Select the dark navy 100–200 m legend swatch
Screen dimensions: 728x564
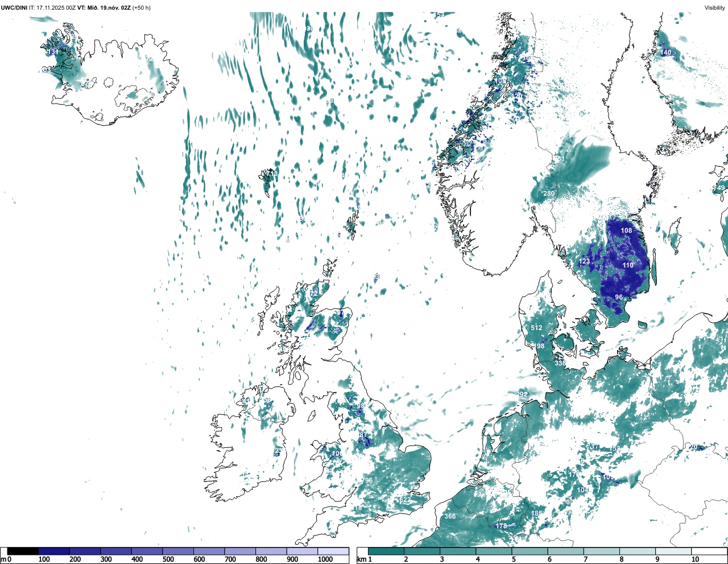54,551
